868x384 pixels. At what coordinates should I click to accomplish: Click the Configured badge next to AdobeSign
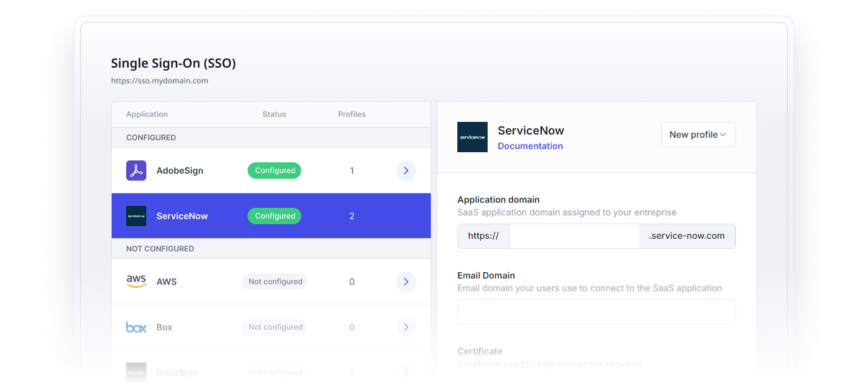point(274,171)
